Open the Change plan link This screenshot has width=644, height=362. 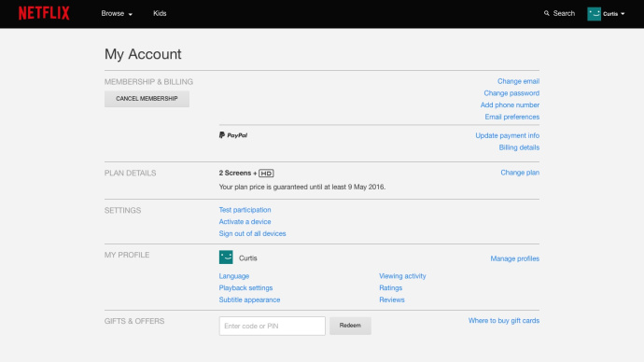(x=520, y=173)
